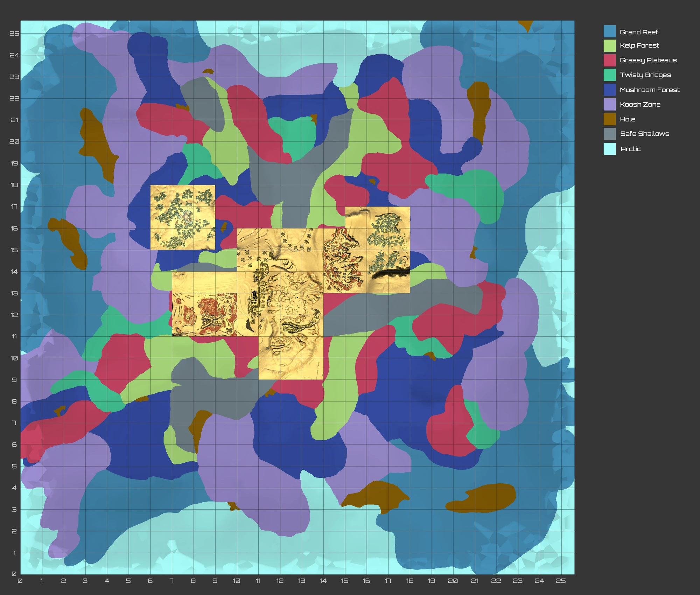Select the Arctic legend label text
The image size is (700, 595).
631,149
